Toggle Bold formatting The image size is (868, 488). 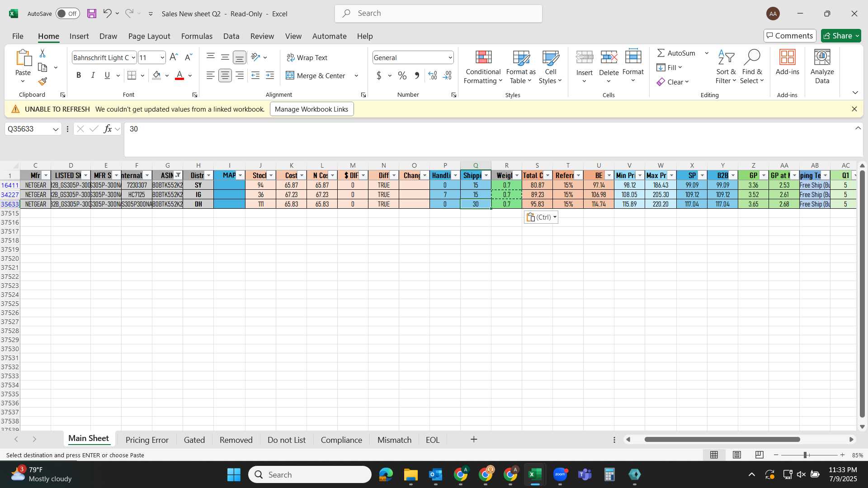79,75
